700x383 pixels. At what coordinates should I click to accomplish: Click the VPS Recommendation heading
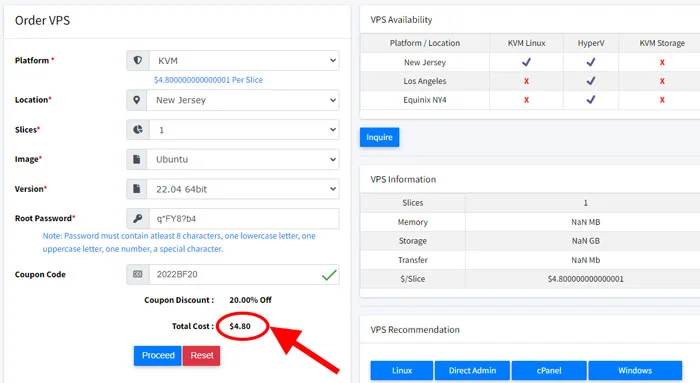[415, 330]
